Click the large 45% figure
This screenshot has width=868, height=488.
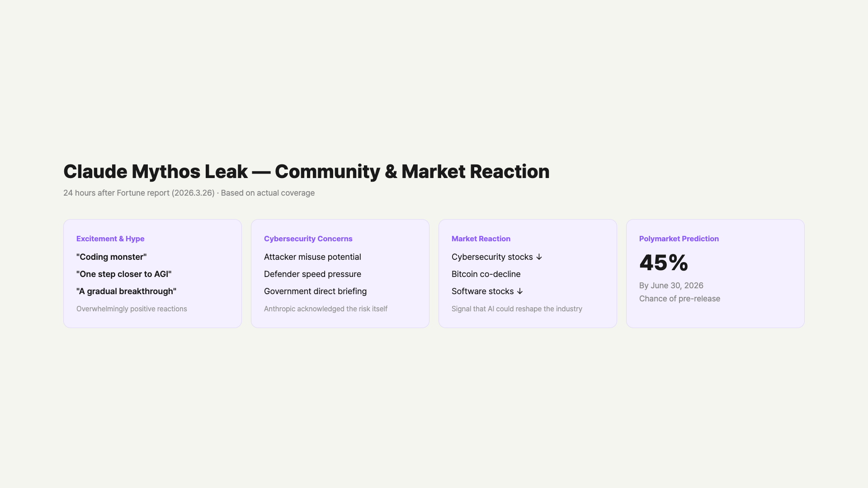pyautogui.click(x=663, y=263)
